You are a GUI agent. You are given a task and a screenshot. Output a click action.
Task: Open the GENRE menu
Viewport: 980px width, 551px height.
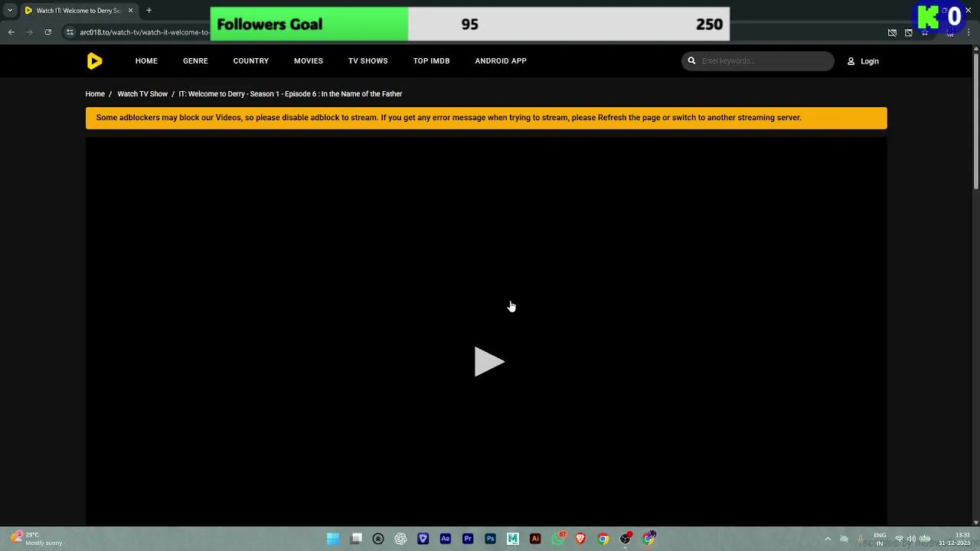pos(195,61)
